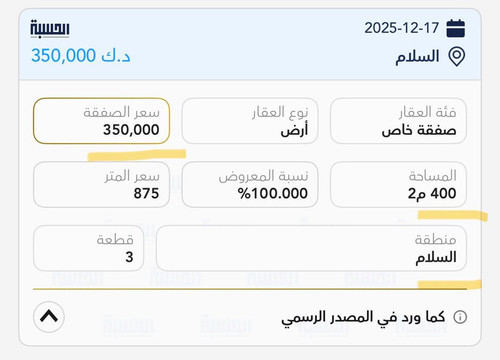Open the منطقة السلام card

click(x=311, y=248)
